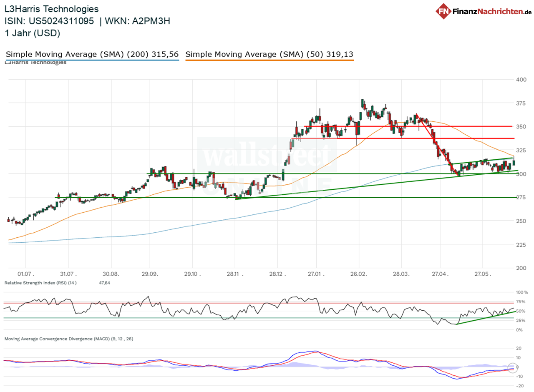Click the 27.05. date axis label
The image size is (534, 392).
(483, 274)
